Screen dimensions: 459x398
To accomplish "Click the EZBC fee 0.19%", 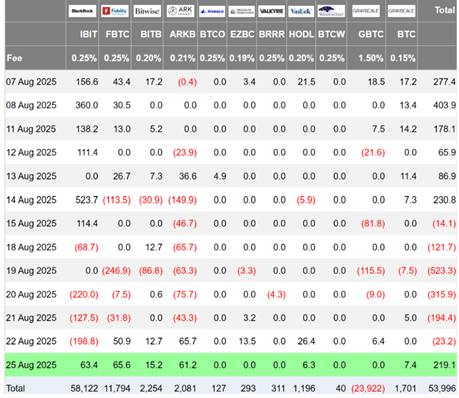I will pos(242,58).
